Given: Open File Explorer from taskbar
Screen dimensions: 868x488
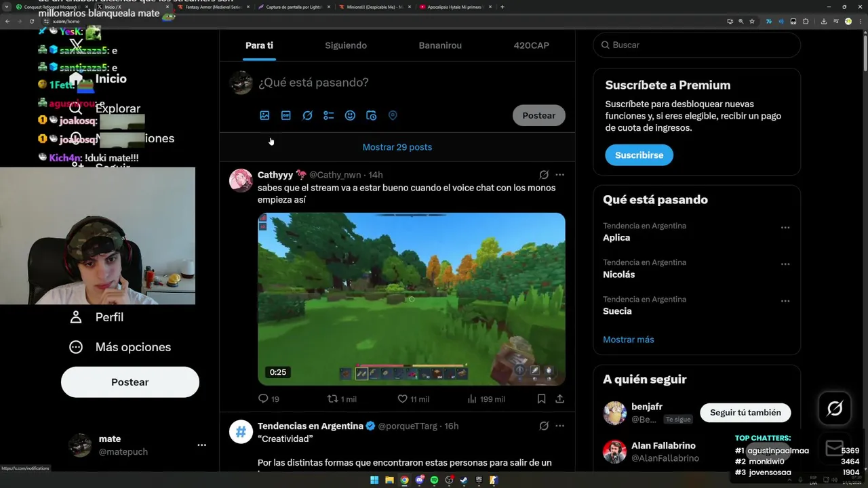Looking at the screenshot, I should (389, 480).
